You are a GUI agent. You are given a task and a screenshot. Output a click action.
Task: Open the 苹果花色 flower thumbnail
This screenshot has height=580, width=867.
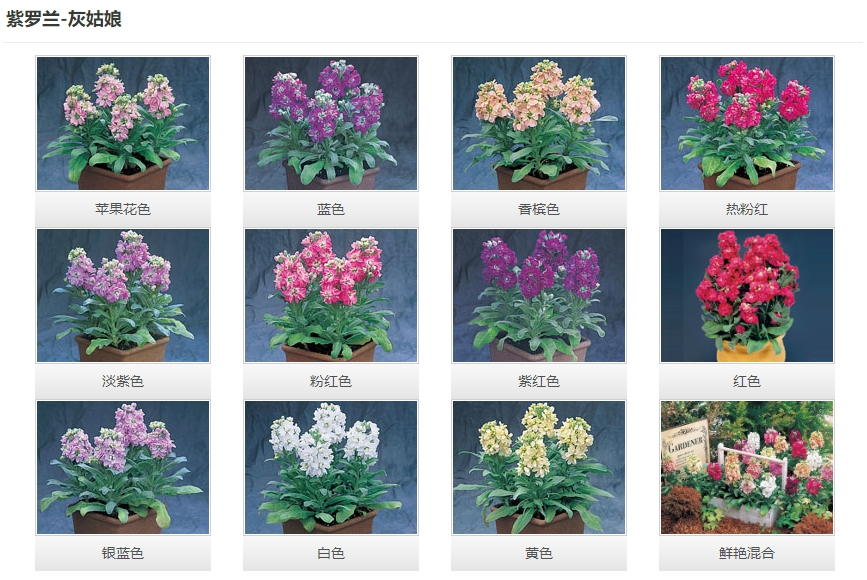[123, 123]
